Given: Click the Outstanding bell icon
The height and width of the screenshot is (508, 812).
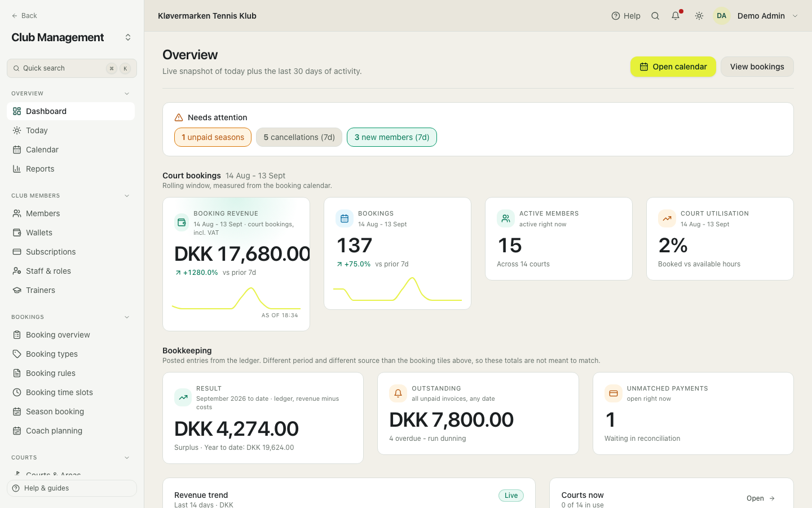Looking at the screenshot, I should (x=398, y=393).
